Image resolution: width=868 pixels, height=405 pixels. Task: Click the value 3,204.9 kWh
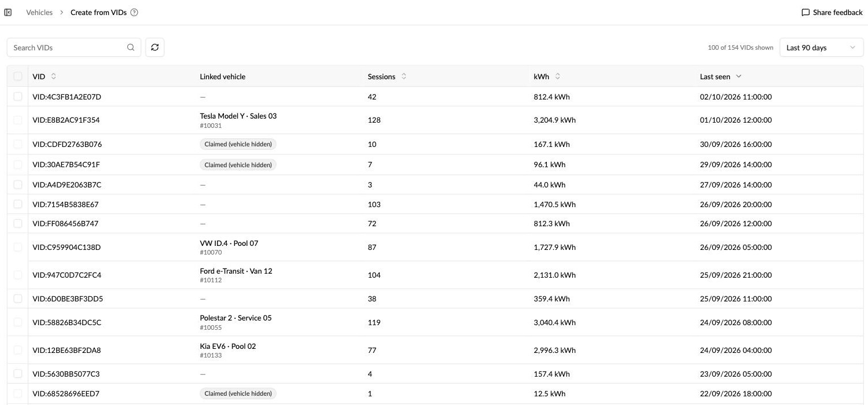(x=554, y=120)
